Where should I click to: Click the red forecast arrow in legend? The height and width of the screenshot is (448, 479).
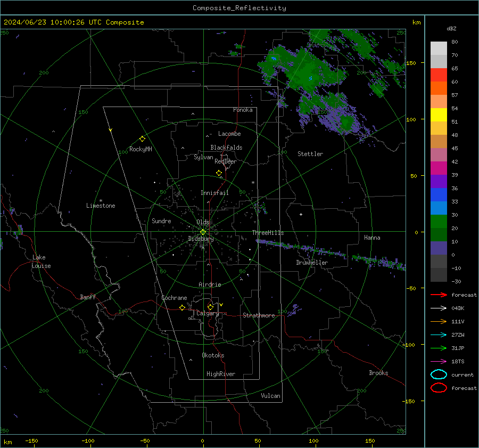tap(439, 295)
